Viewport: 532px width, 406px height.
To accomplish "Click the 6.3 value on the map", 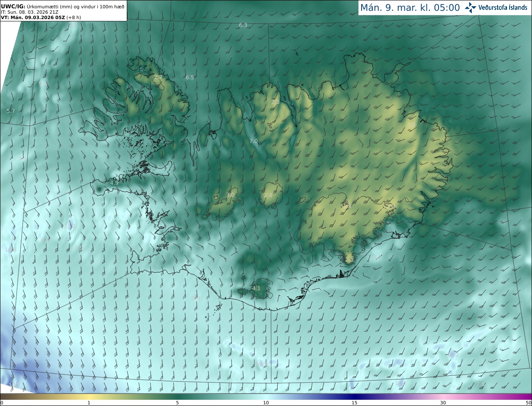I will [x=243, y=25].
